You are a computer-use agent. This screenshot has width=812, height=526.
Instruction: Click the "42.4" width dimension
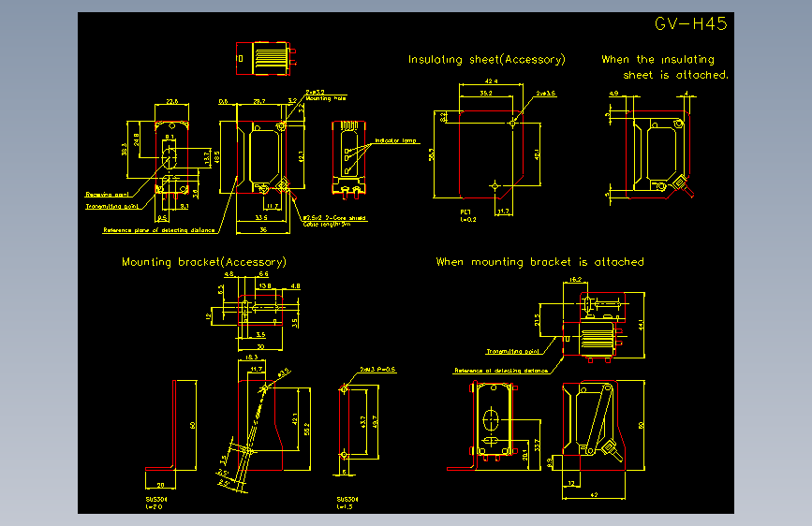pos(491,81)
